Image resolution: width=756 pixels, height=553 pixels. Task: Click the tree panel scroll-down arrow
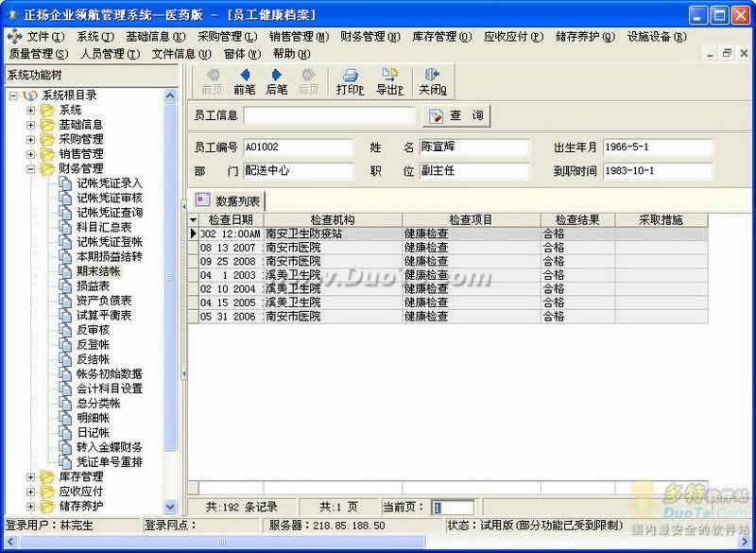coord(171,507)
